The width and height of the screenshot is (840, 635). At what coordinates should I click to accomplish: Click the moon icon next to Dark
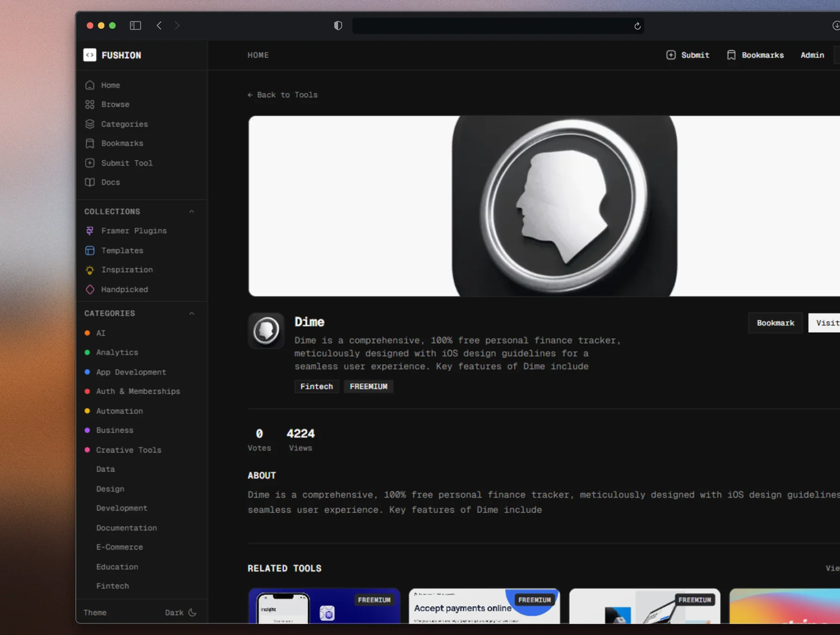tap(193, 612)
